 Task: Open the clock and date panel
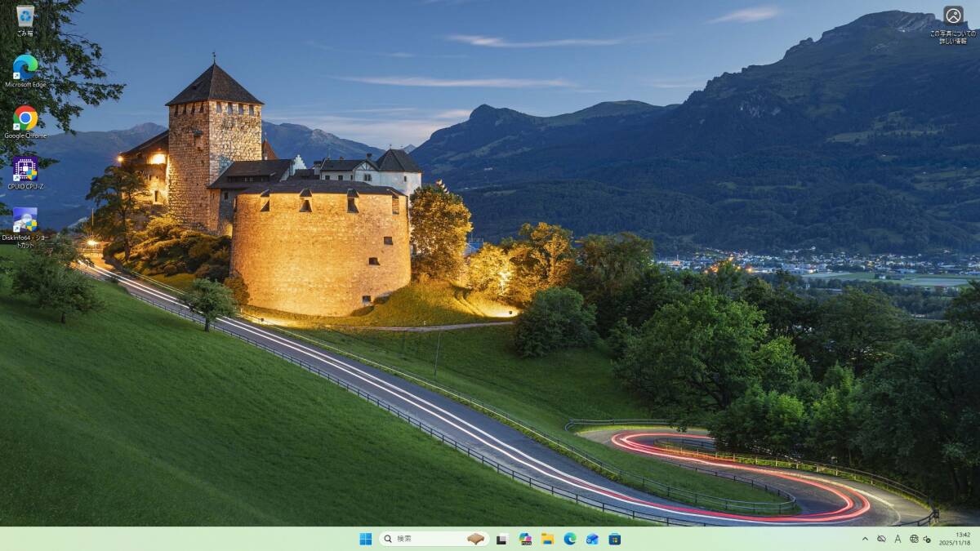[x=957, y=539]
